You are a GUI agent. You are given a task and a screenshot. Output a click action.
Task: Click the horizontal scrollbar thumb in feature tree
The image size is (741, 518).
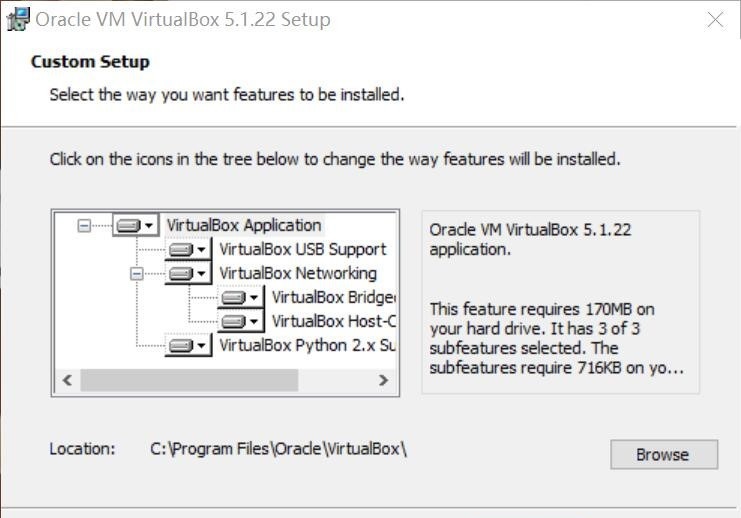189,380
